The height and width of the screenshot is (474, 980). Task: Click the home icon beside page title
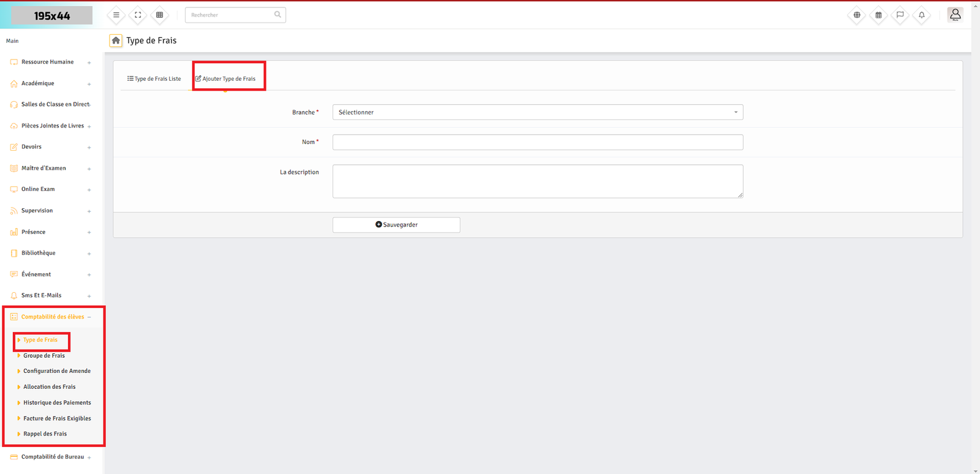click(116, 40)
